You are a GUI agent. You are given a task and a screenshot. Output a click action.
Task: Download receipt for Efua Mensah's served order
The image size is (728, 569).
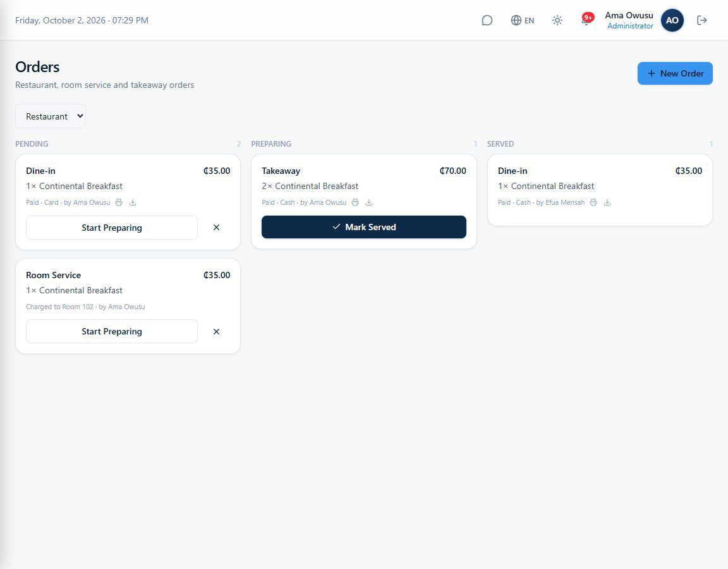pos(607,202)
